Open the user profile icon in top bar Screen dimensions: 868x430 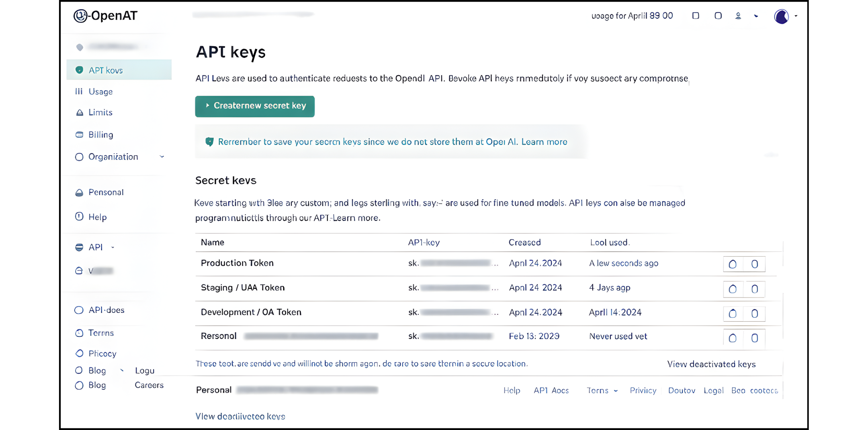click(738, 16)
